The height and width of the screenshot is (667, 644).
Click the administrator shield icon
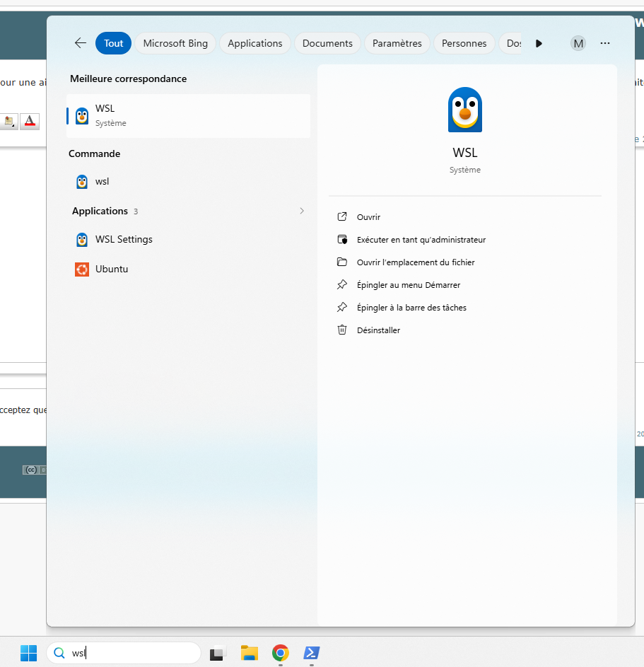pyautogui.click(x=342, y=240)
